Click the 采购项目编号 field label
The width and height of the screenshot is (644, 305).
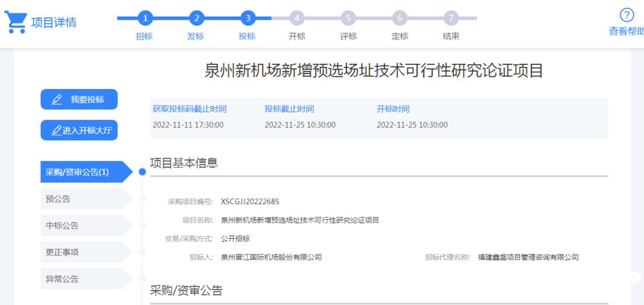pyautogui.click(x=191, y=201)
